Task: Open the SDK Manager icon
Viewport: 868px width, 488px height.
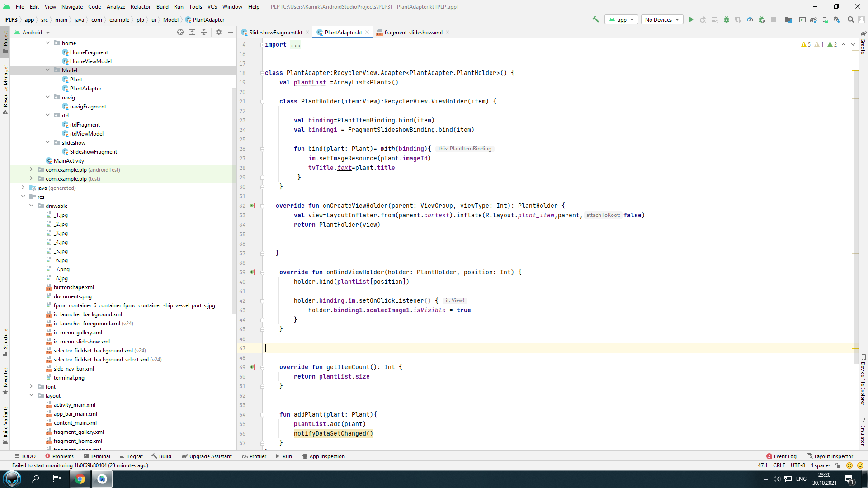Action: pyautogui.click(x=837, y=19)
